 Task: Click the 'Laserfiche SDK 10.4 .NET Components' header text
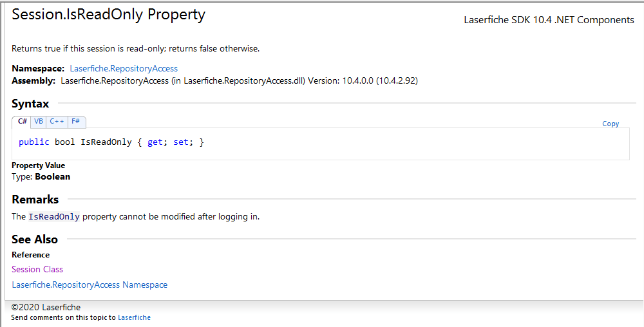click(549, 20)
